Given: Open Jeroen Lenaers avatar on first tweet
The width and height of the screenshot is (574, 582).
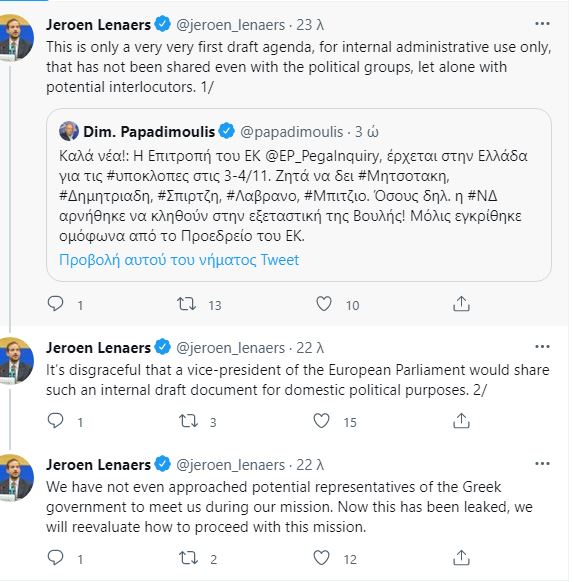Looking at the screenshot, I should [x=17, y=37].
